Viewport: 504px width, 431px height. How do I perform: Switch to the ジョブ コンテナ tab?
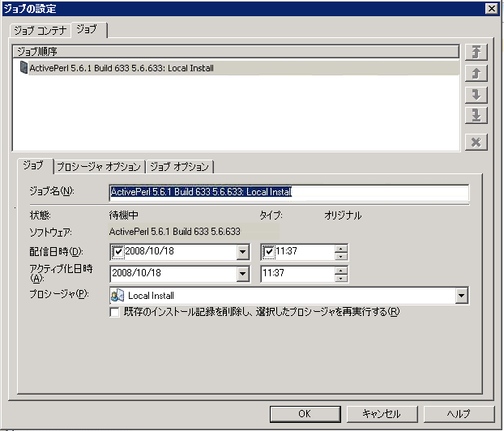click(x=41, y=31)
